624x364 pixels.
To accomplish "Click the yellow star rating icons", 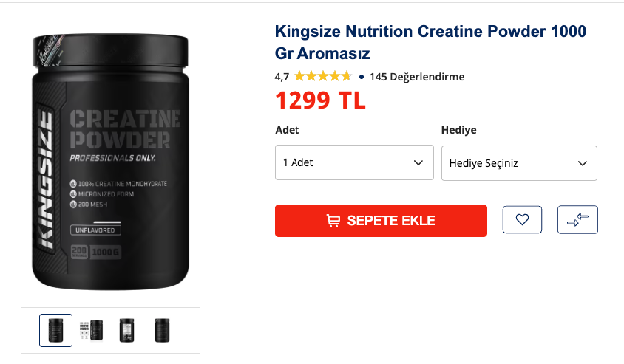I will 323,76.
